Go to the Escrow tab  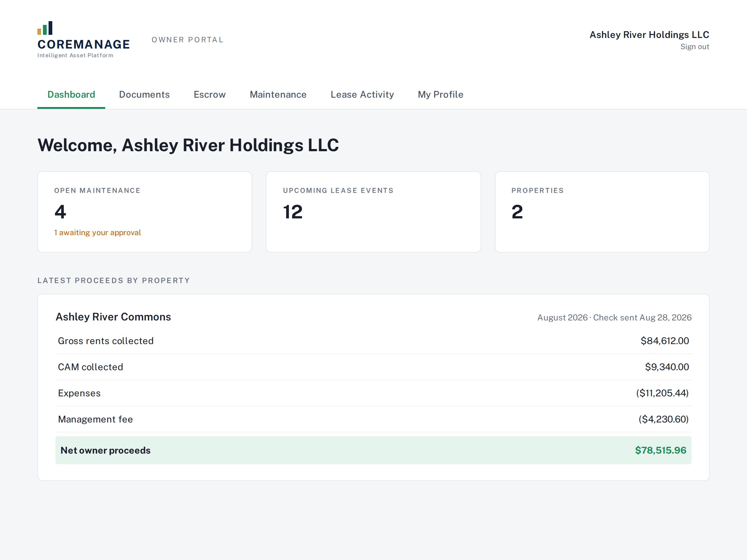(210, 95)
